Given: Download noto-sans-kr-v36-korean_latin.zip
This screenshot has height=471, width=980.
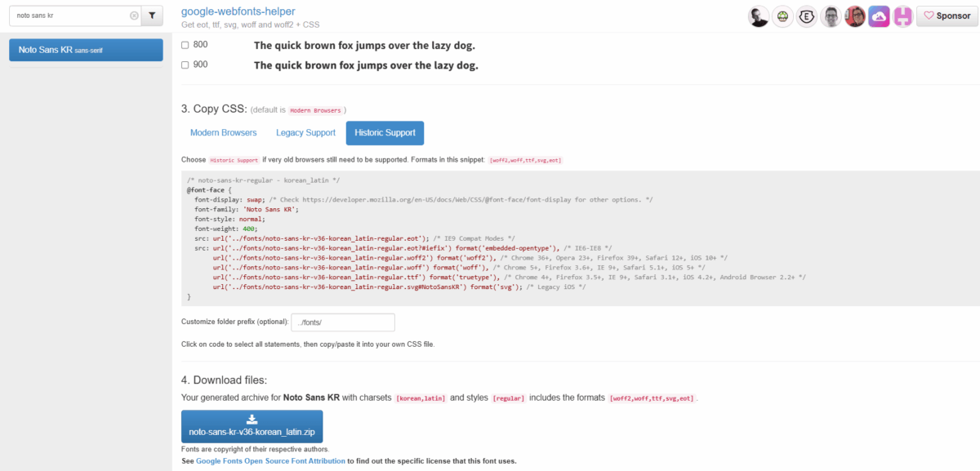Looking at the screenshot, I should pos(252,426).
